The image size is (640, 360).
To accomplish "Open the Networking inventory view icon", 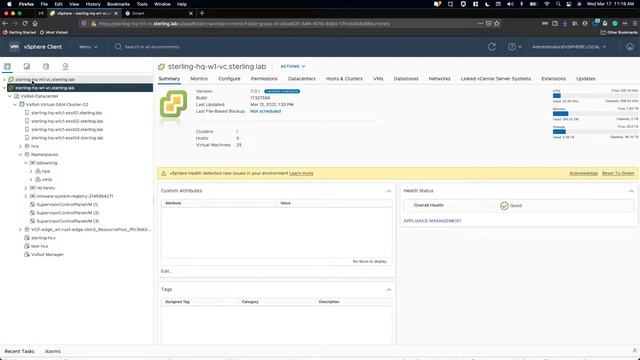I will [x=65, y=67].
